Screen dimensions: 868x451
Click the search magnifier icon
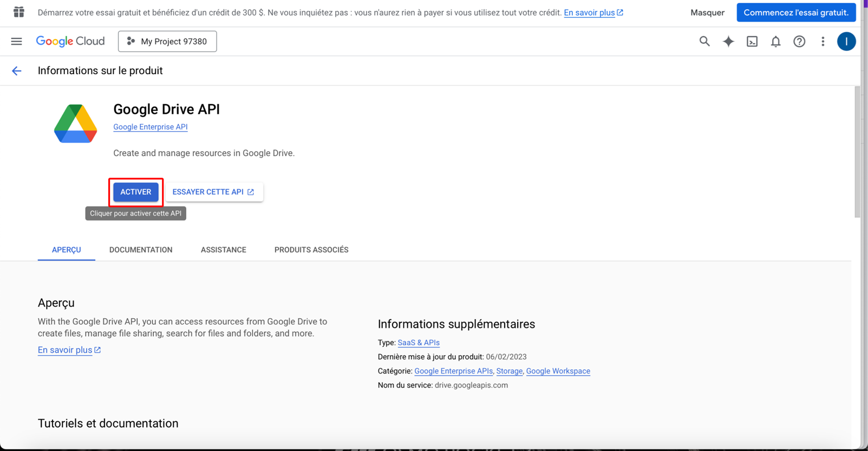click(704, 41)
